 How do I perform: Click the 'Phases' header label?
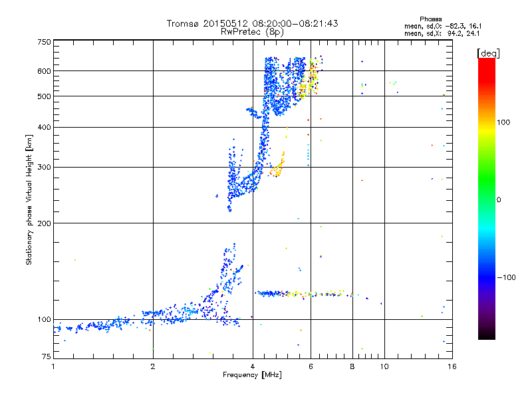click(x=430, y=19)
